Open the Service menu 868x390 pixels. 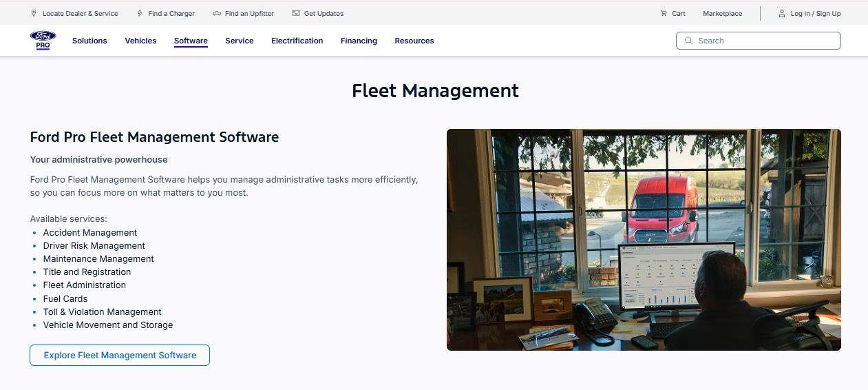[240, 41]
